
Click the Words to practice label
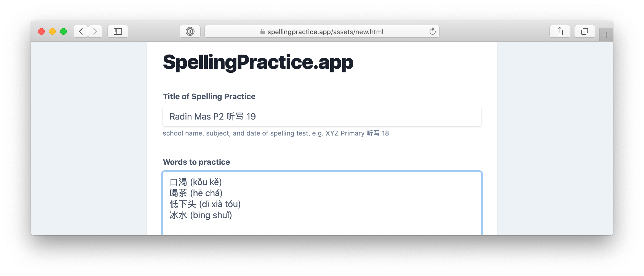[x=196, y=162]
